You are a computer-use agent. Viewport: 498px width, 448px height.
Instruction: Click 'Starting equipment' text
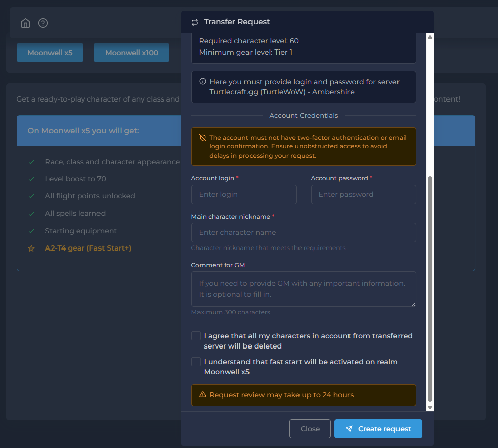click(81, 231)
